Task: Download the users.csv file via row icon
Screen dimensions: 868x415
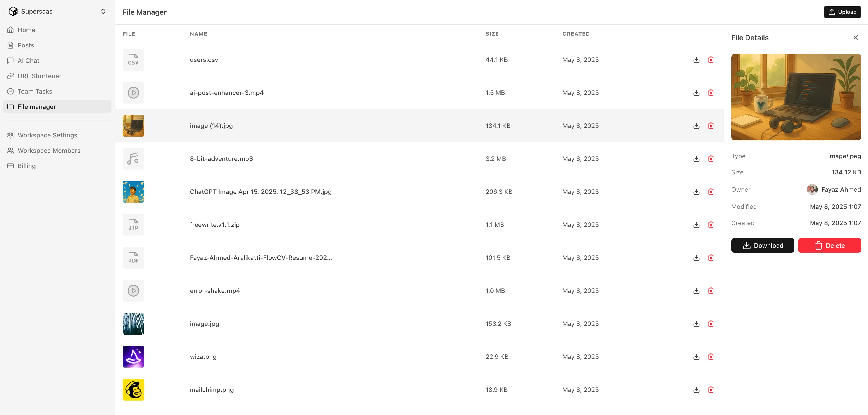Action: click(x=696, y=60)
